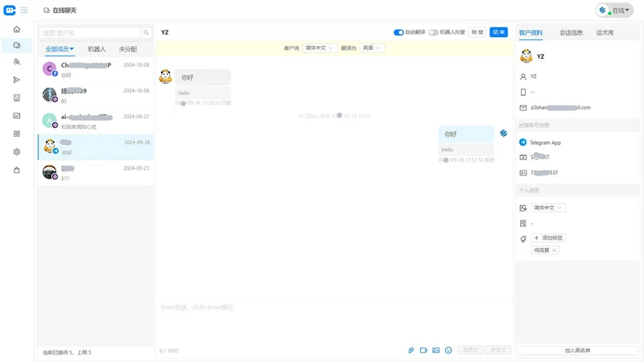Open the settings gear sidebar icon

[16, 152]
